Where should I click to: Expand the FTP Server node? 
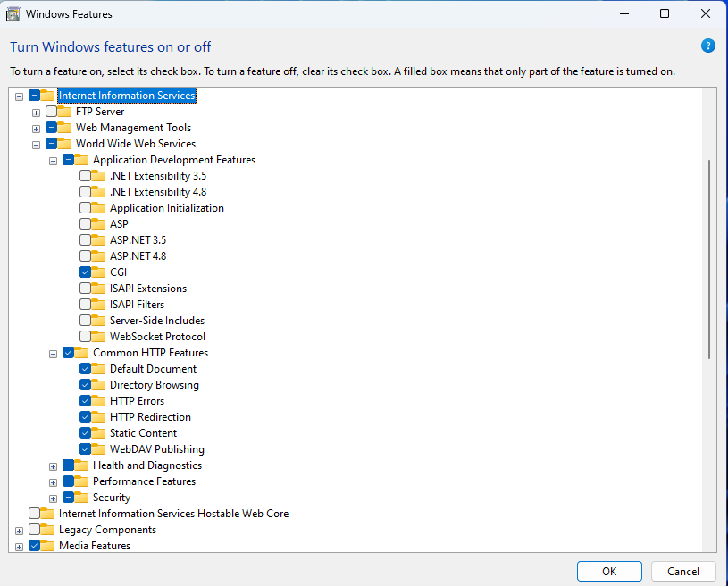coord(36,113)
